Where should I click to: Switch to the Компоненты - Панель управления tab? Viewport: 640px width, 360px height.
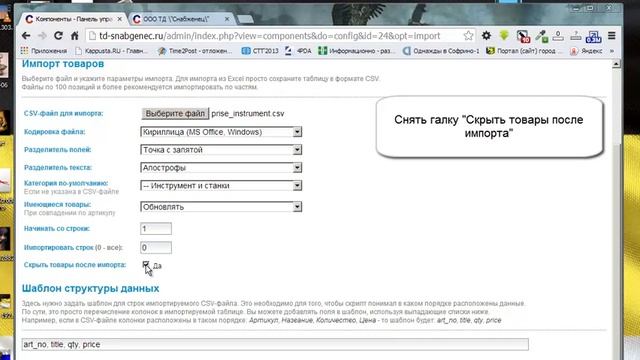(x=73, y=19)
